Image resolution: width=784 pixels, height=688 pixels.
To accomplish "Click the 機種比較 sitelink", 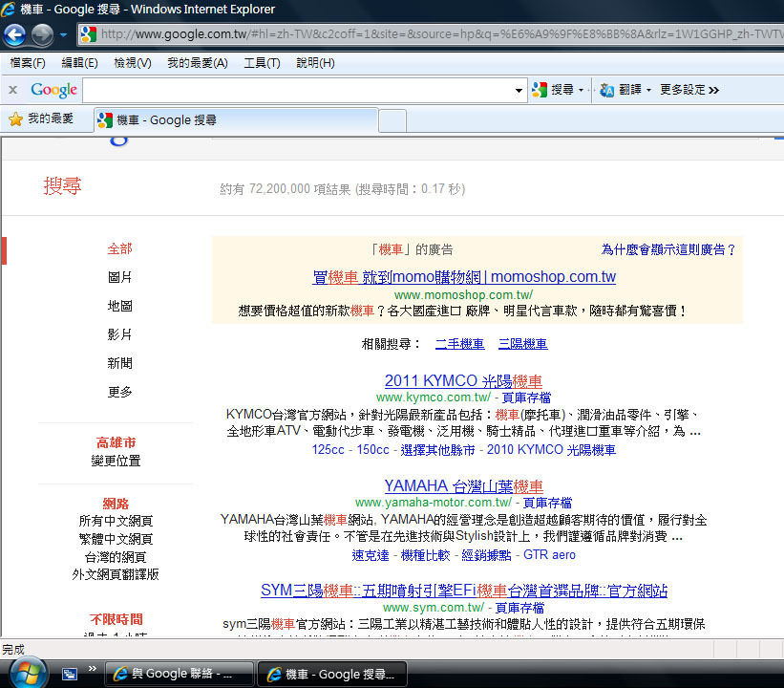I will pos(426,555).
